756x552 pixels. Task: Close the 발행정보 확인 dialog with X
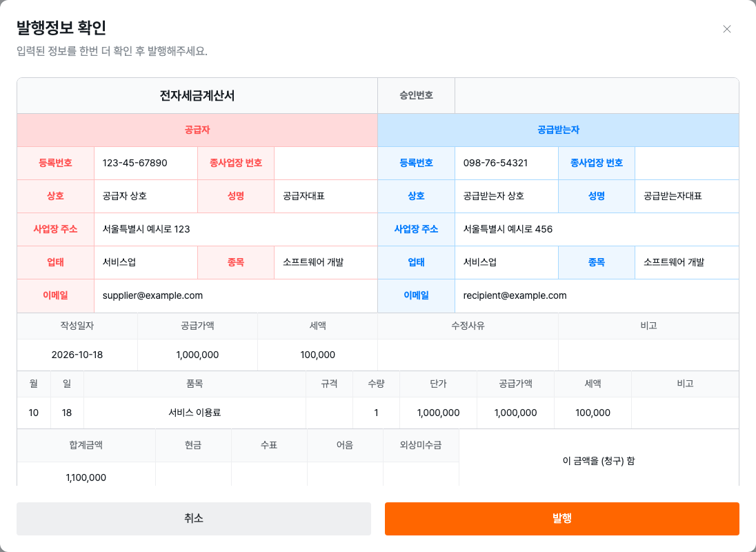point(727,29)
